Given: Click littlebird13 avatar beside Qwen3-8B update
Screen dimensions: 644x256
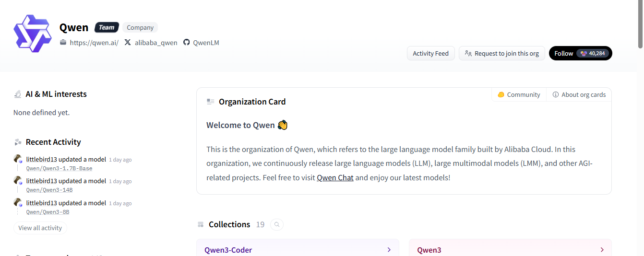Looking at the screenshot, I should click(18, 203).
